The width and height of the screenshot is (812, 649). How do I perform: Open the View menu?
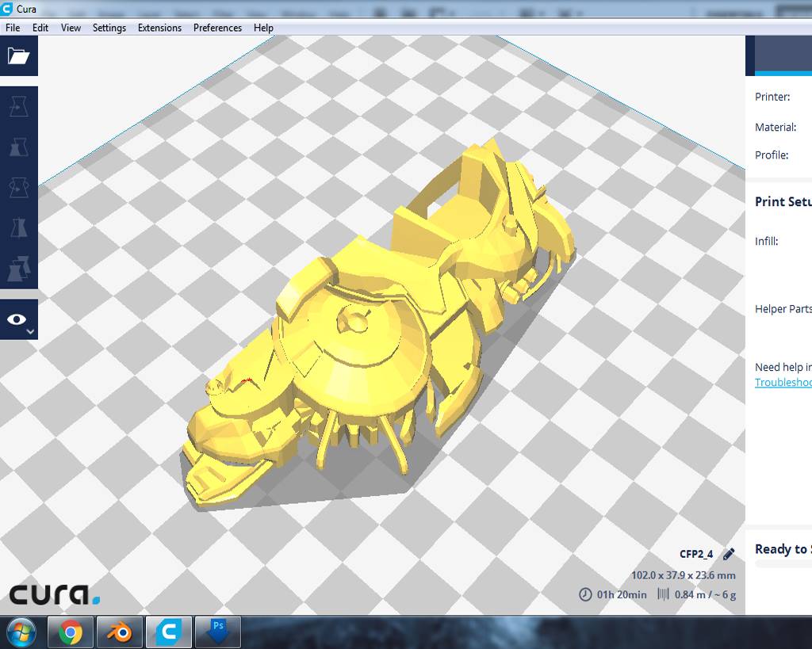coord(71,28)
